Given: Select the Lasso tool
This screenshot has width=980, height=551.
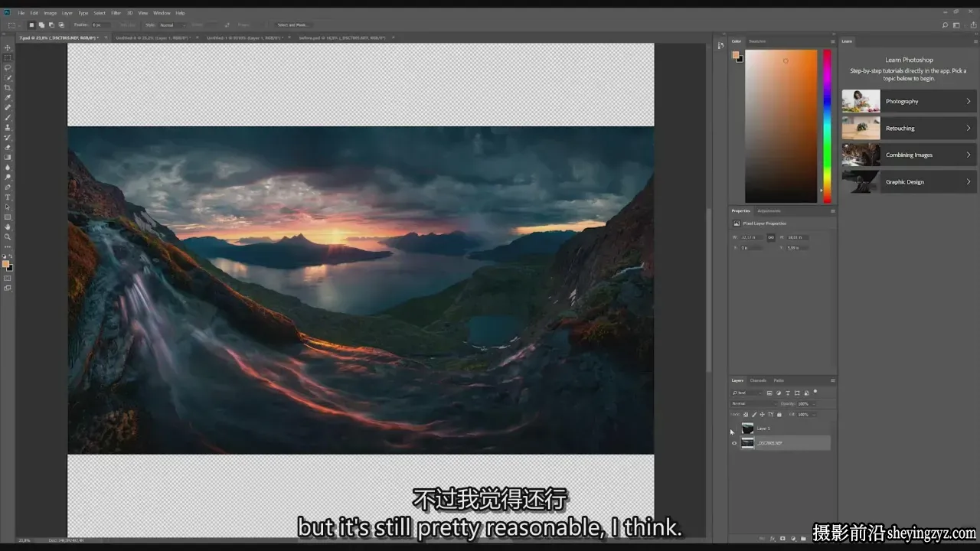Looking at the screenshot, I should (x=8, y=67).
